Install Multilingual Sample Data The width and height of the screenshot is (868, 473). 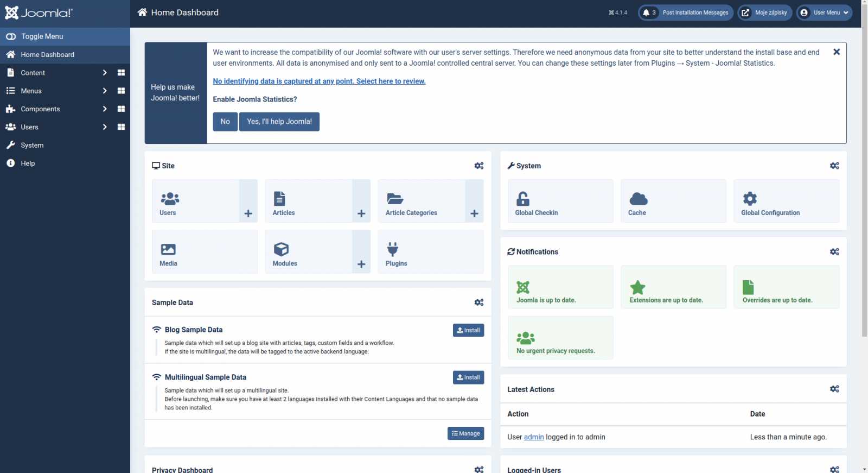coord(468,377)
